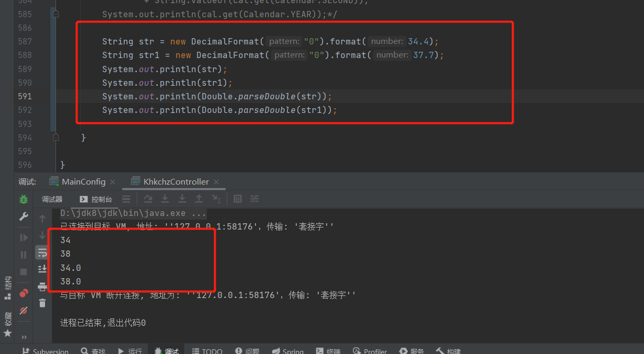Select the Step Over debug icon
The height and width of the screenshot is (354, 644).
click(148, 199)
